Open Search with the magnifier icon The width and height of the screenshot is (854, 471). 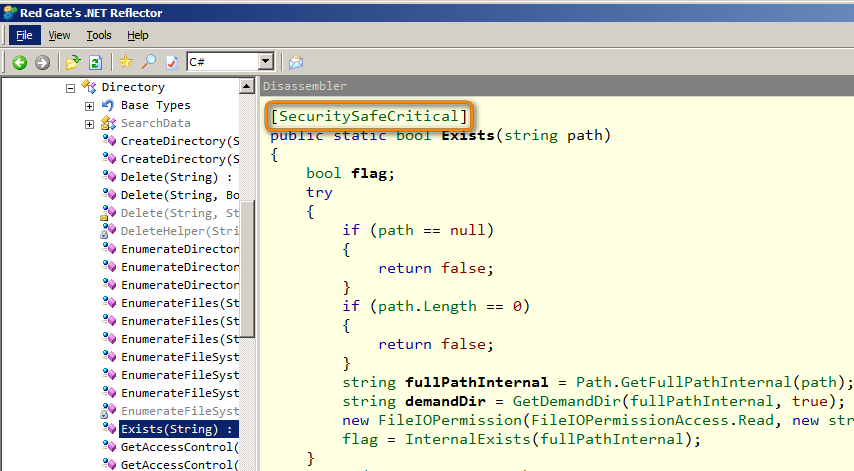click(148, 62)
